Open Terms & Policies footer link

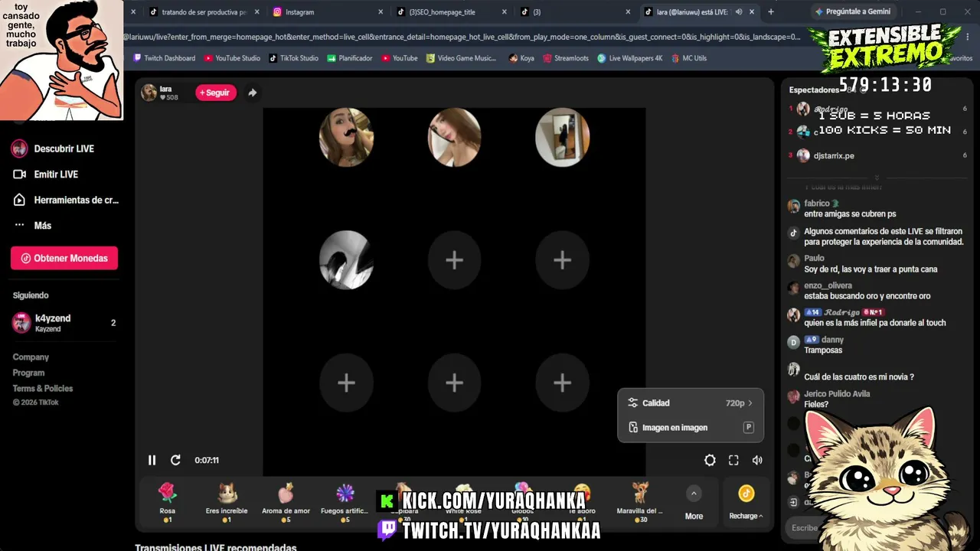[x=43, y=388]
